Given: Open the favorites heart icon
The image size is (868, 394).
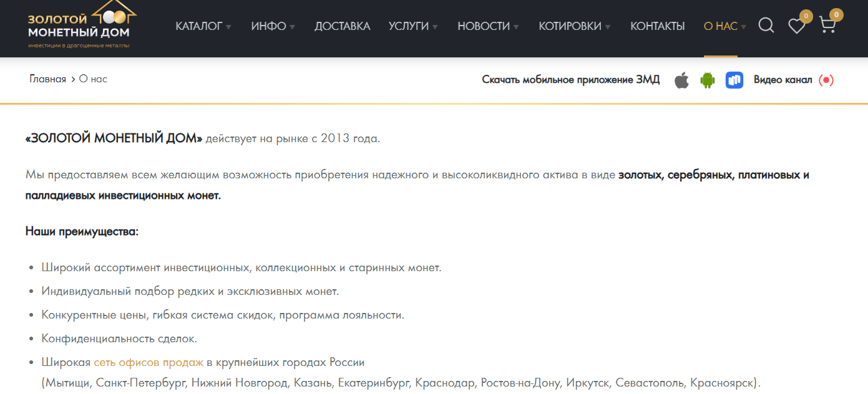Looking at the screenshot, I should (x=796, y=26).
